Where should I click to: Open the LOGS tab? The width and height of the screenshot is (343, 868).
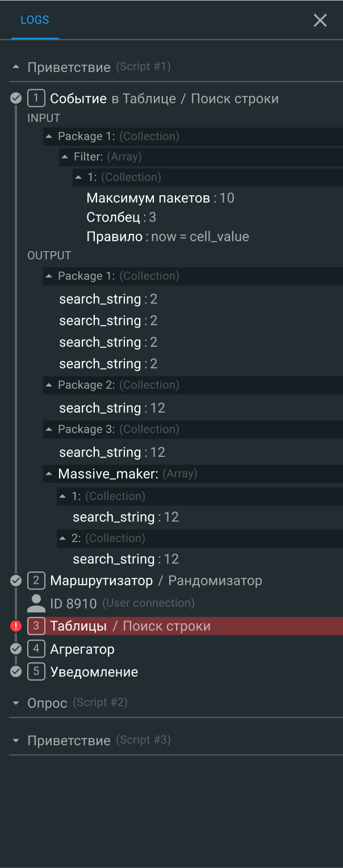35,20
